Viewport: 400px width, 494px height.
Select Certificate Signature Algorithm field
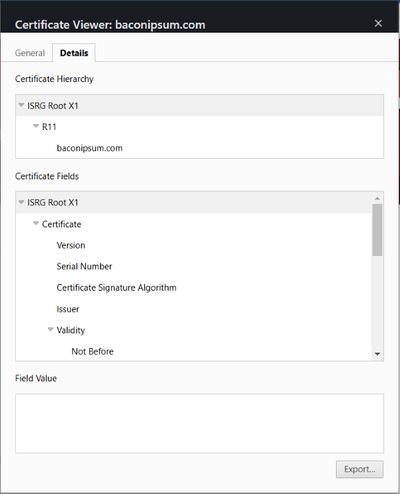[x=194, y=288]
